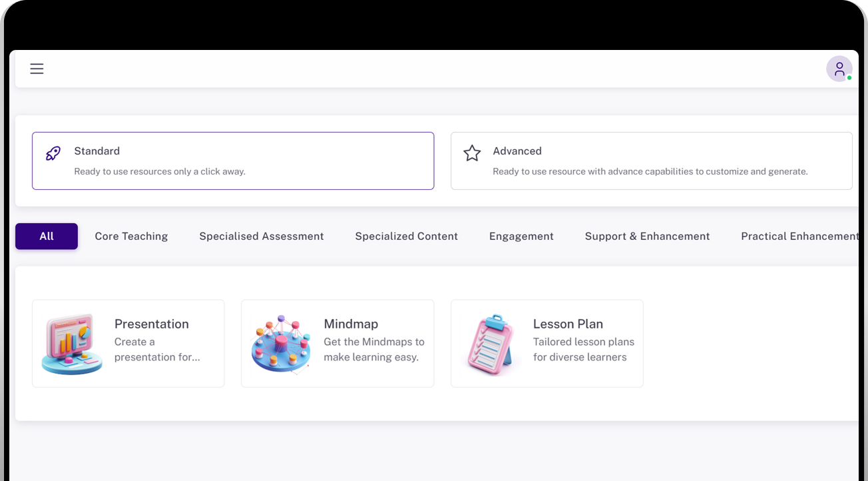Show the Specialized Content category
The width and height of the screenshot is (868, 481).
pos(407,237)
